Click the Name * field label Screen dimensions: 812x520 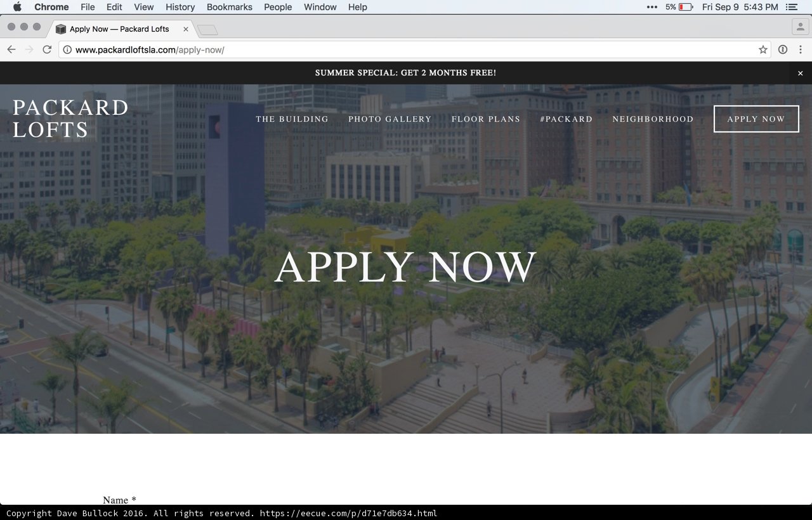point(119,500)
